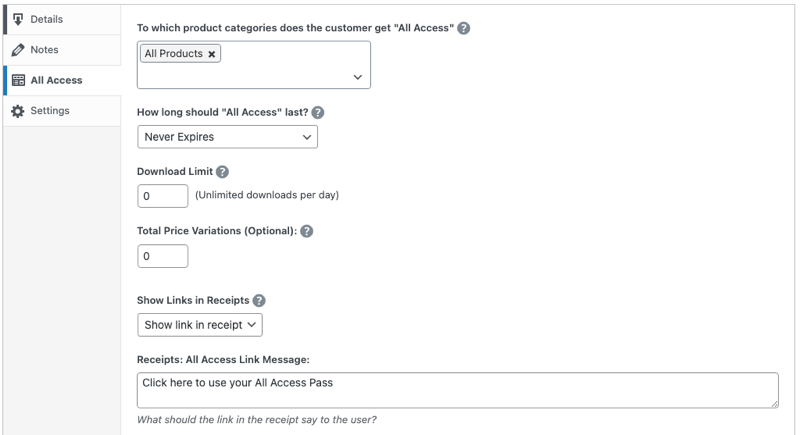Expand the product categories dropdown arrow
Image resolution: width=800 pixels, height=435 pixels.
click(x=358, y=77)
